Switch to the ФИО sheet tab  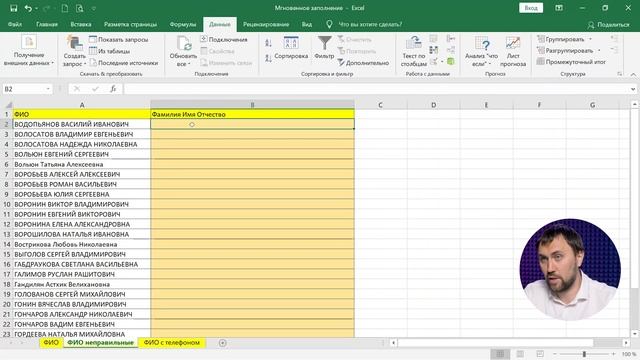(x=51, y=342)
